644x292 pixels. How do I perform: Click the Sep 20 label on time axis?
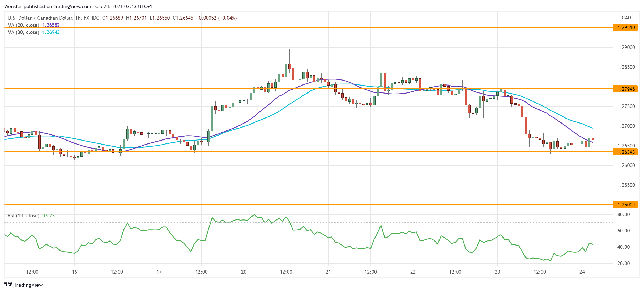pos(244,272)
